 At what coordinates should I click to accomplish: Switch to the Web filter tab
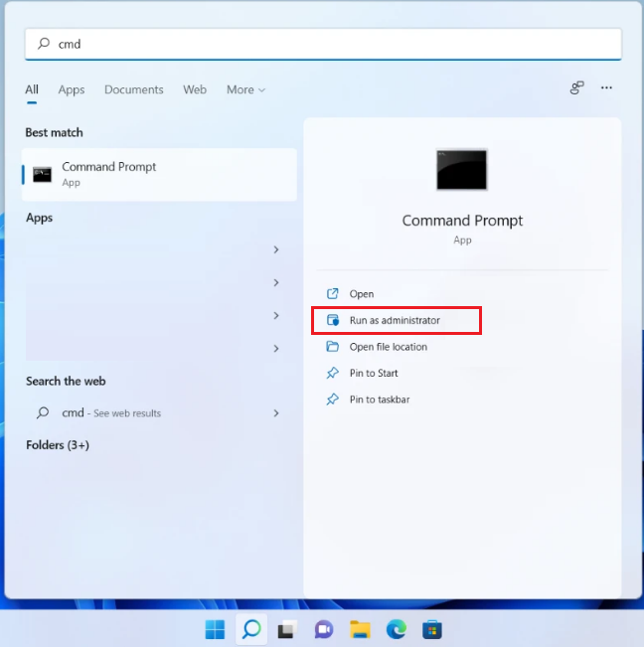coord(195,89)
